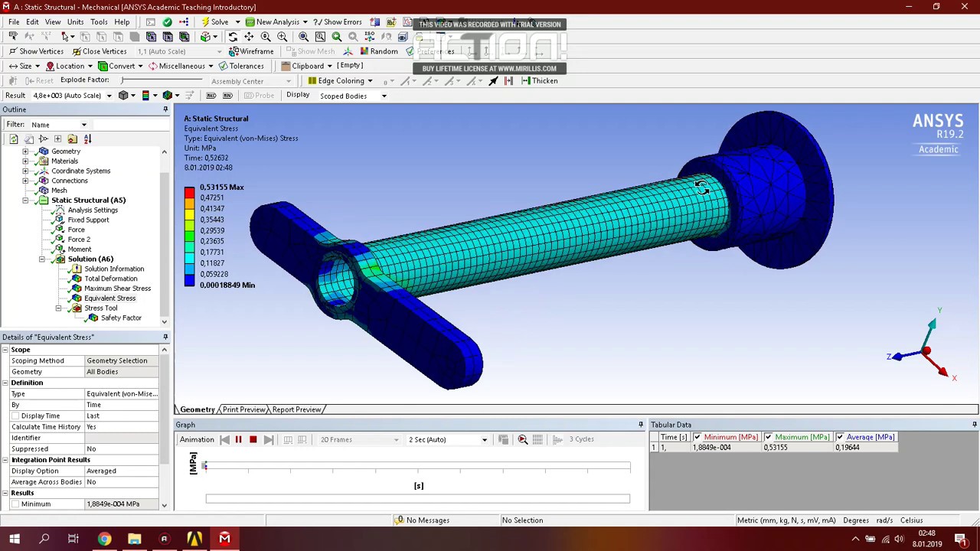Click the zoom magnifier icon in Graph toolbar

[x=522, y=439]
